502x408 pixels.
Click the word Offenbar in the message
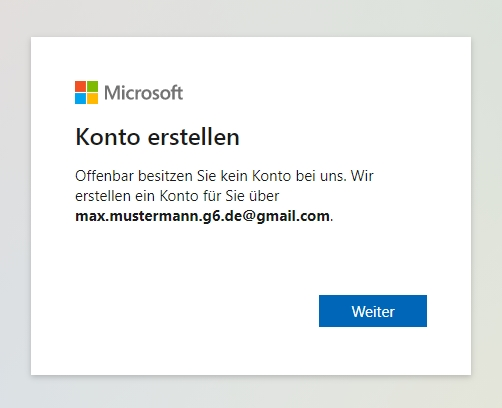click(104, 176)
